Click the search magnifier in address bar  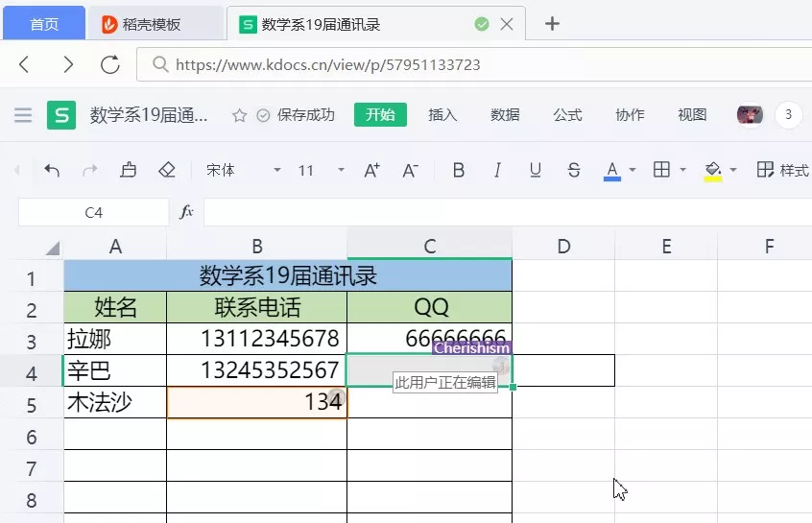pyautogui.click(x=160, y=64)
